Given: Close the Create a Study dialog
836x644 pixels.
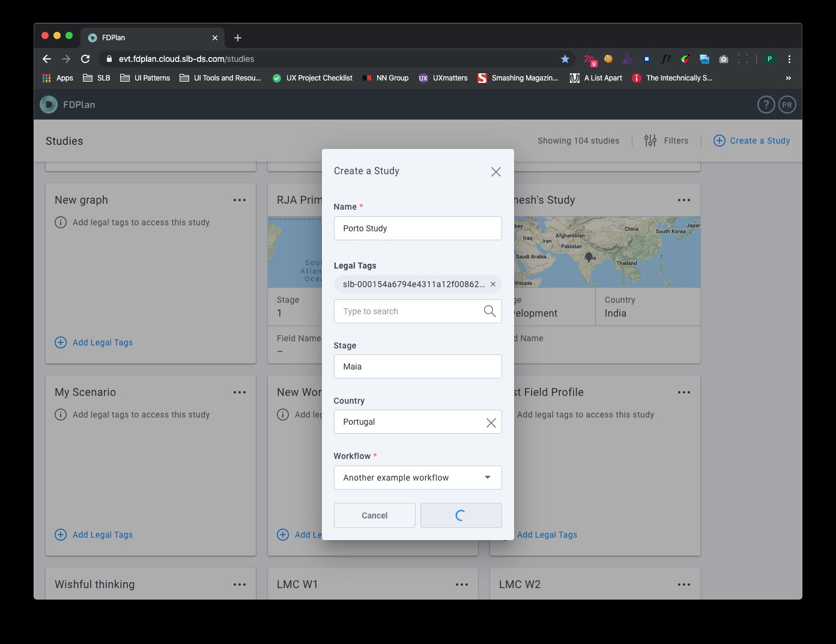Looking at the screenshot, I should tap(495, 171).
